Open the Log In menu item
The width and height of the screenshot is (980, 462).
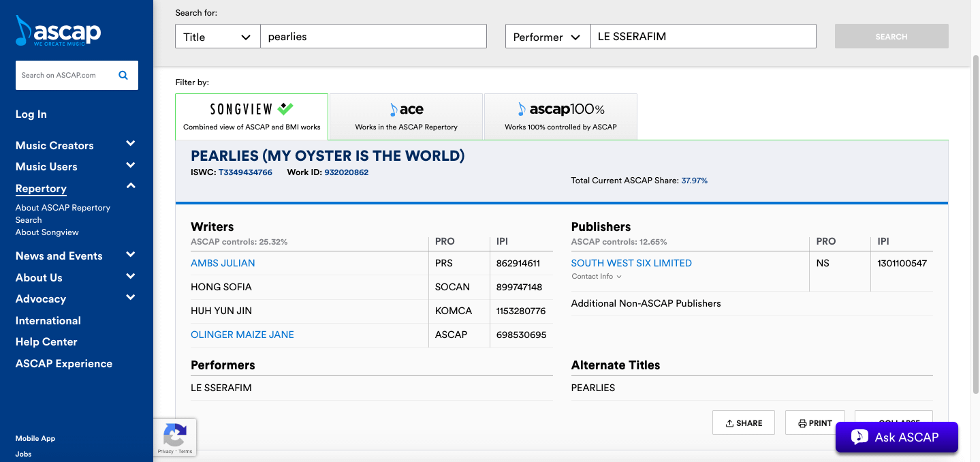point(31,114)
